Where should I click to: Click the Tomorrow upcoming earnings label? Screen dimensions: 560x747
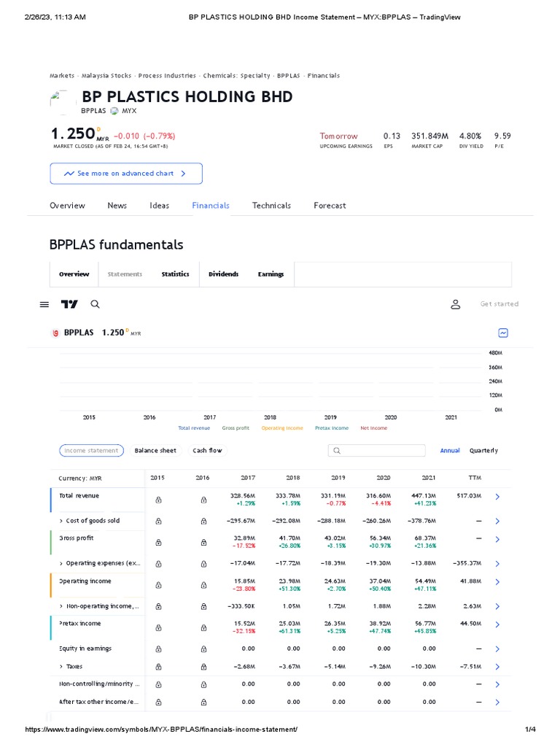[x=338, y=136]
